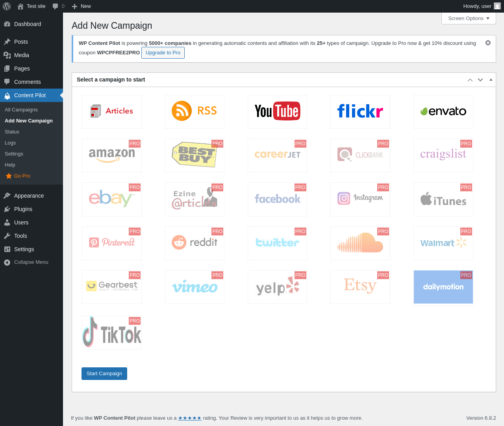Choose the Facebook campaign tile

point(278,199)
